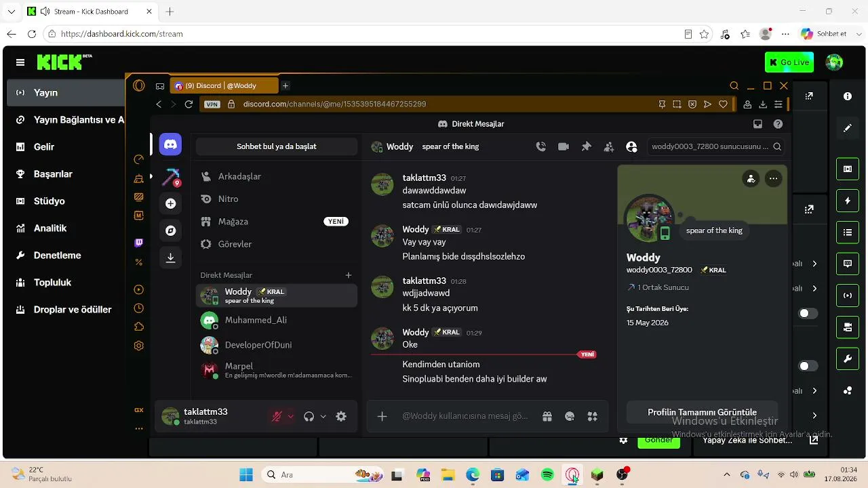Open profile more options three dots
The height and width of the screenshot is (488, 868).
click(773, 179)
